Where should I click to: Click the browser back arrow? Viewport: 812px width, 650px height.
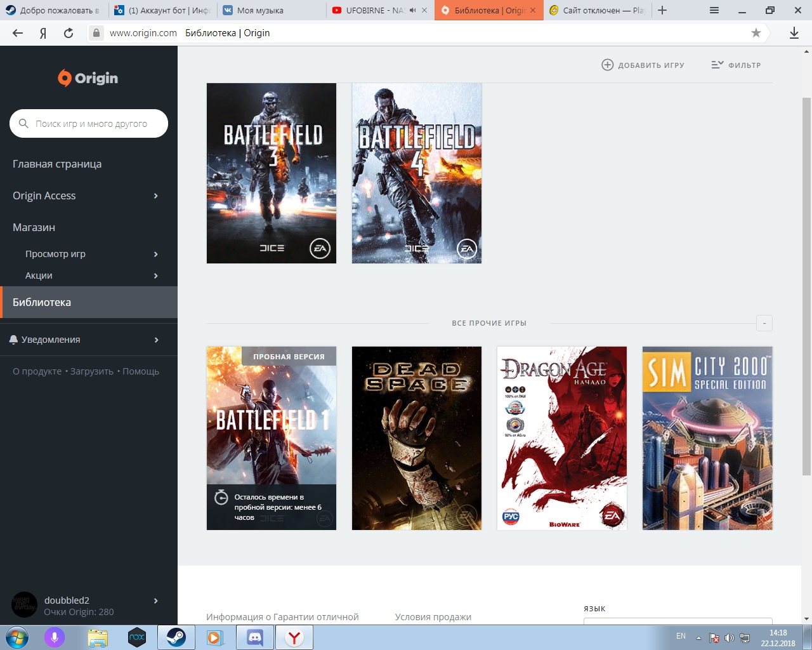[18, 33]
